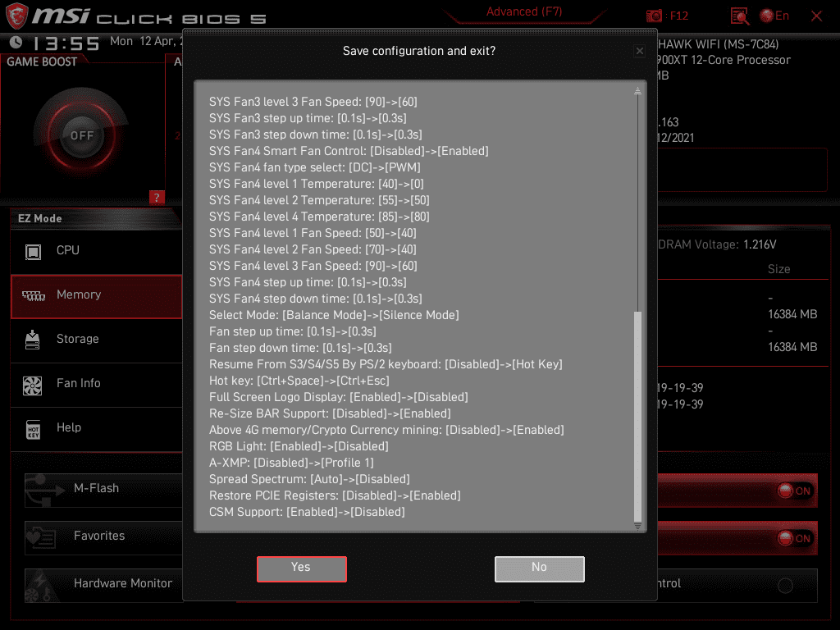Toggle the GAME BOOST OFF knob
Screen dimensions: 840x630
[x=82, y=135]
